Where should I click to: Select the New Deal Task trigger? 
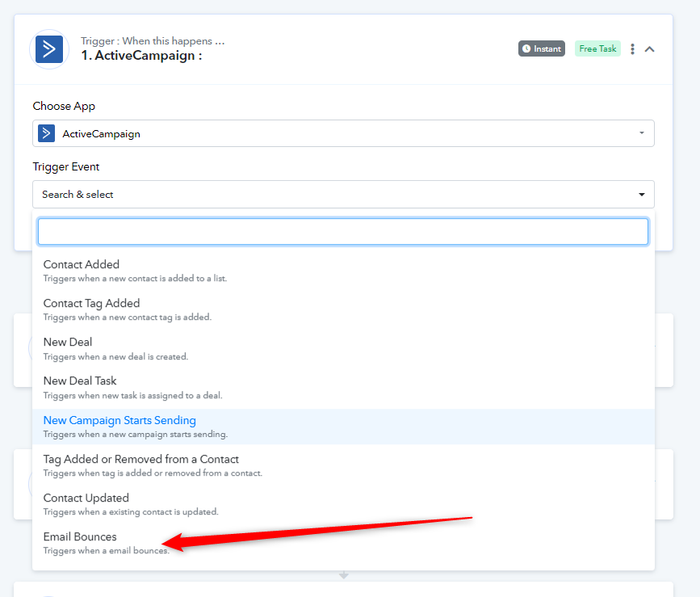click(x=343, y=387)
